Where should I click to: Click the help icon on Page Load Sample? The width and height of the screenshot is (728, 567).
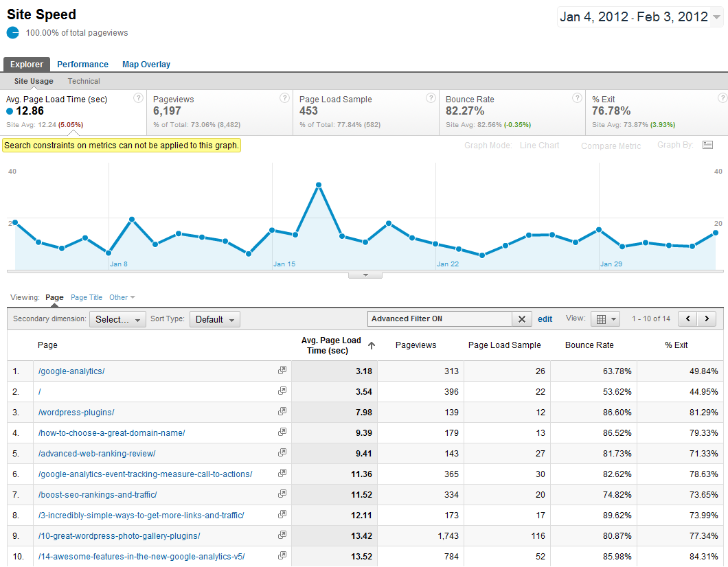click(431, 97)
